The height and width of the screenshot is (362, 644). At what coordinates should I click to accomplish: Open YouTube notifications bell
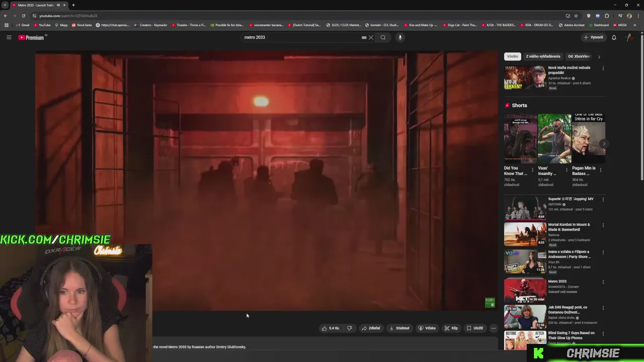pyautogui.click(x=614, y=37)
